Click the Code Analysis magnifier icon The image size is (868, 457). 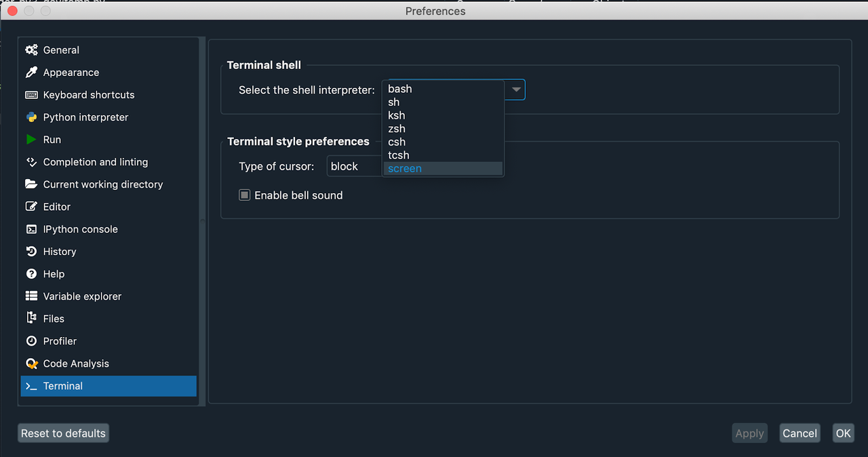(x=31, y=363)
